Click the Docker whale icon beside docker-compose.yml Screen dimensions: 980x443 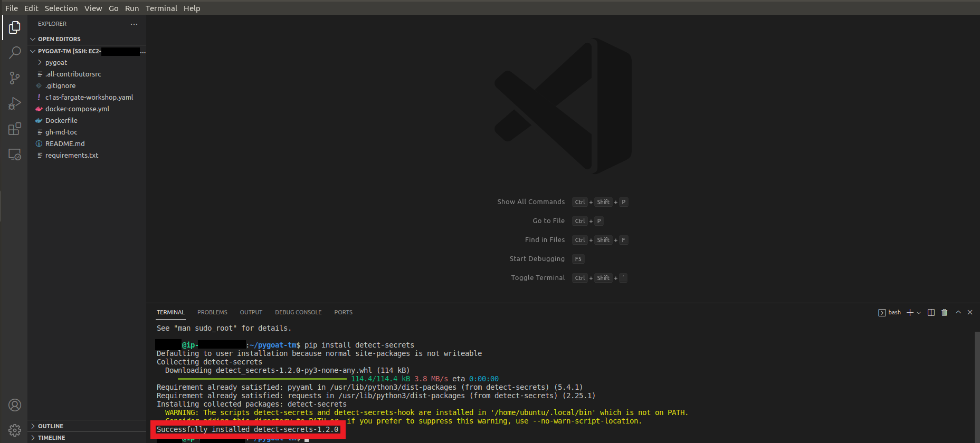39,109
